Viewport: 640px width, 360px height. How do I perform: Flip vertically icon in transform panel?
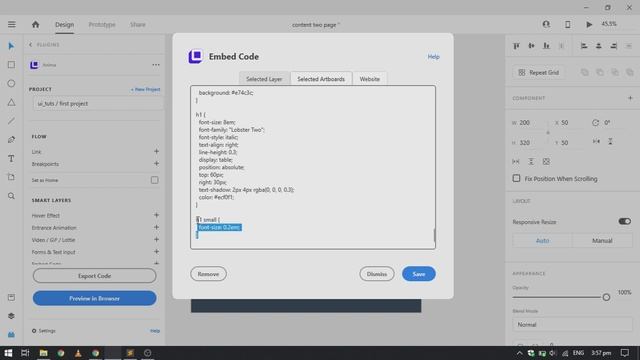[x=610, y=141]
